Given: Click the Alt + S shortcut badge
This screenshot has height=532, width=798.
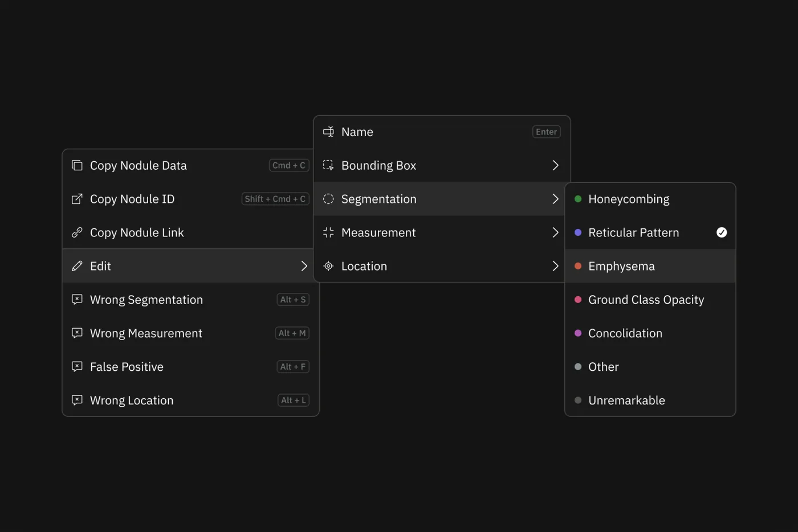Looking at the screenshot, I should point(293,300).
